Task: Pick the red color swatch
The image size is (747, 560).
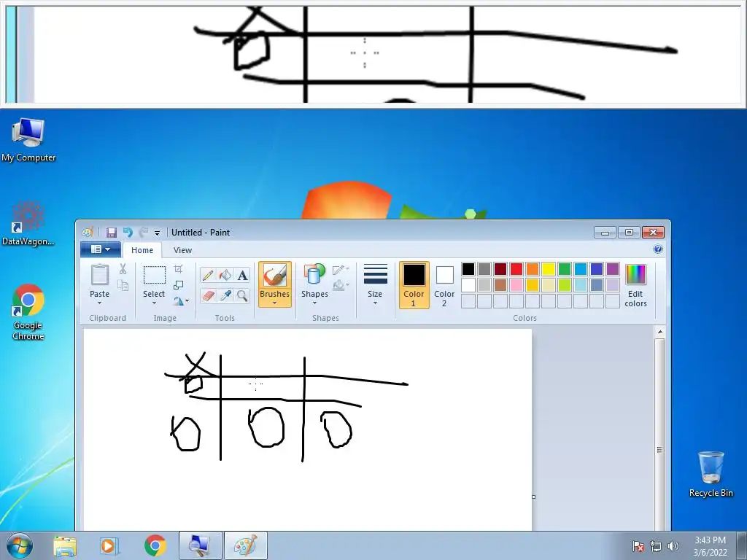Action: pos(516,269)
